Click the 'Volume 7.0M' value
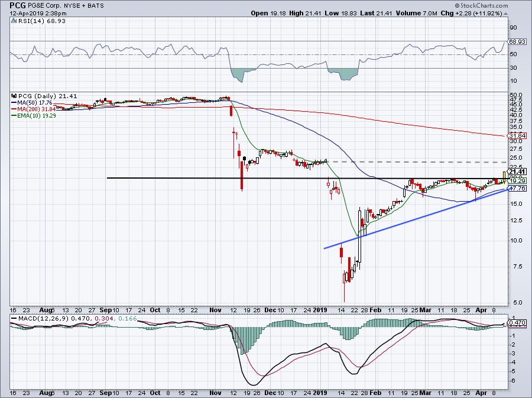The height and width of the screenshot is (398, 532). click(x=416, y=13)
